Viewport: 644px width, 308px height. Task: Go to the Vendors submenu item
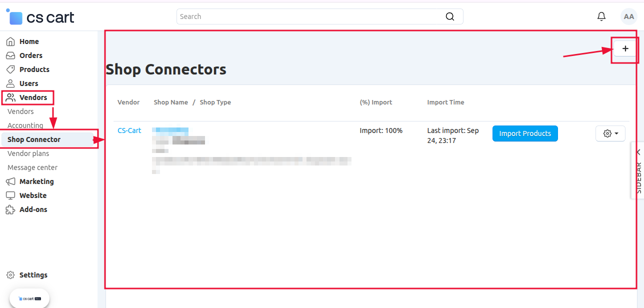click(x=20, y=111)
